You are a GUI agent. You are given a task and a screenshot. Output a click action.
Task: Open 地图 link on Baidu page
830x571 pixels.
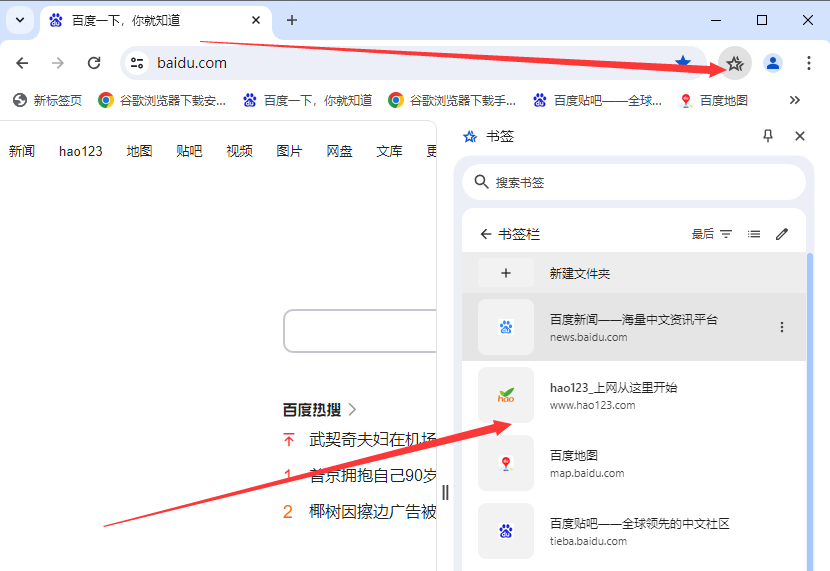(x=139, y=151)
